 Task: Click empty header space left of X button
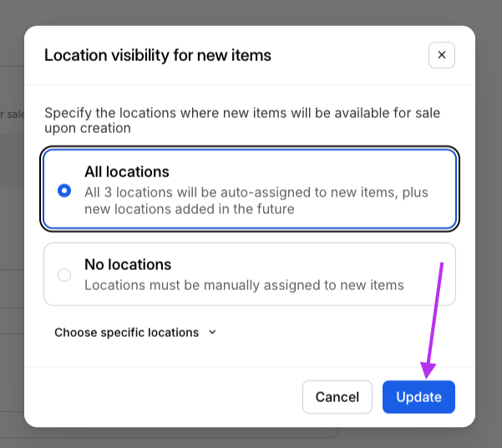point(351,55)
